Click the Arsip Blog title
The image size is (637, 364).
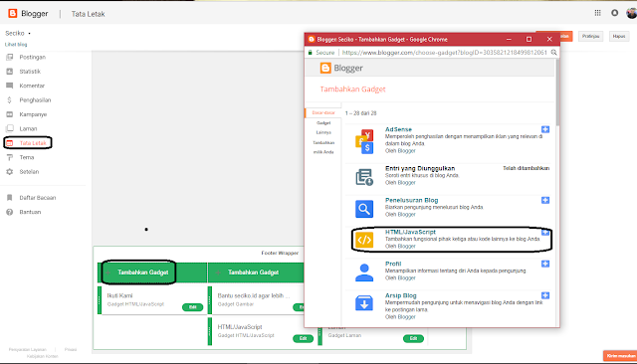(401, 295)
